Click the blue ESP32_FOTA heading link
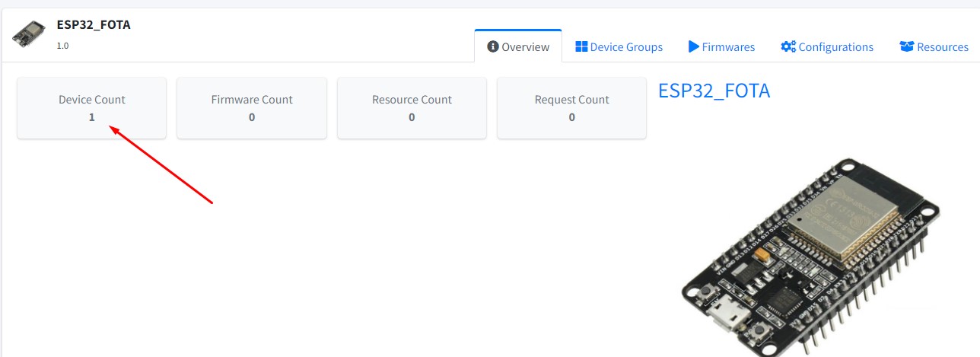 (714, 91)
